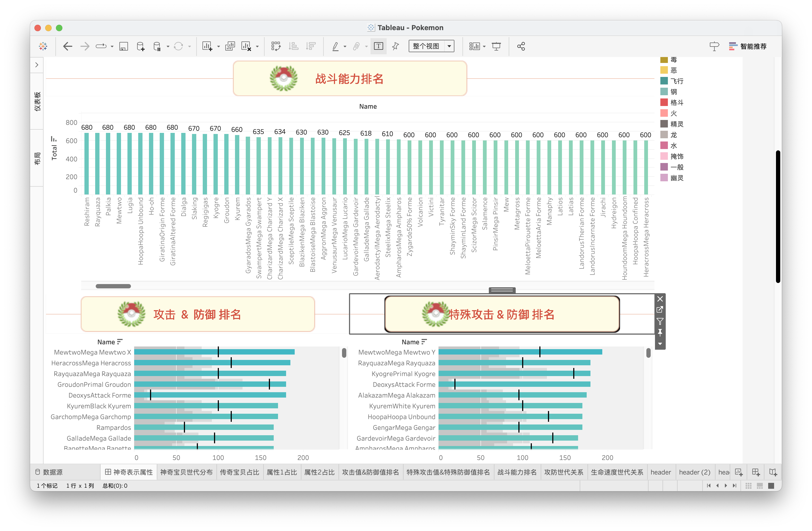Viewport: 812px width, 531px height.
Task: Create a new worksheet from toolbar
Action: (207, 46)
